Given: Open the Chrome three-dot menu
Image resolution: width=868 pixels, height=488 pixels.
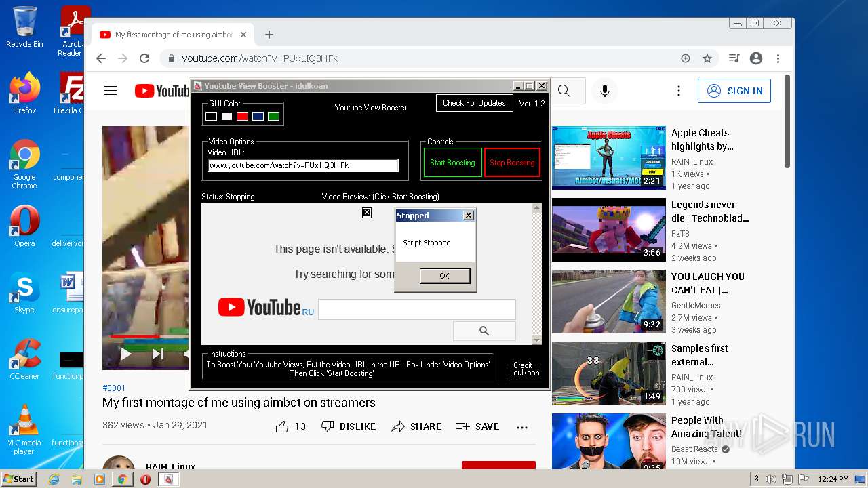Looking at the screenshot, I should point(778,58).
